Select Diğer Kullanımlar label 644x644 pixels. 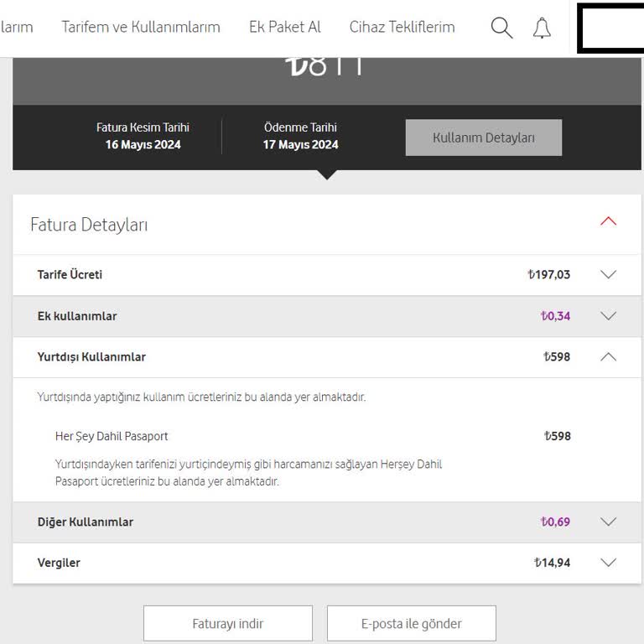pyautogui.click(x=86, y=522)
